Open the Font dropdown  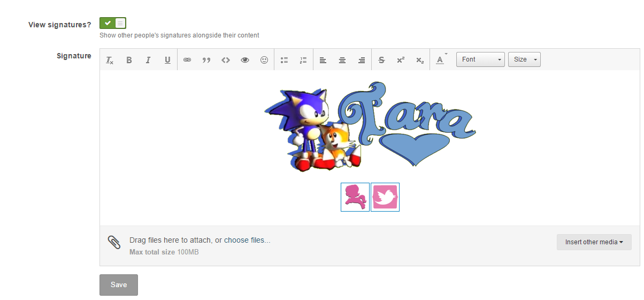pos(480,59)
